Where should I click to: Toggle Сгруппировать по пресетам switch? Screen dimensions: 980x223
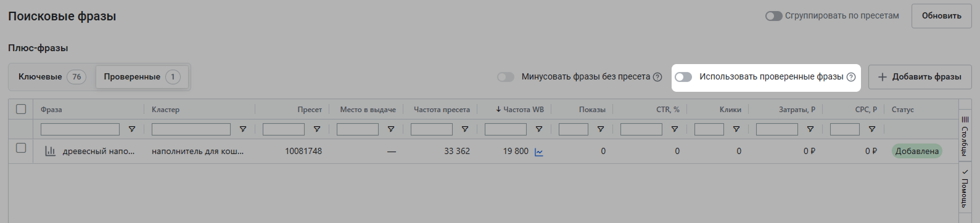(774, 16)
